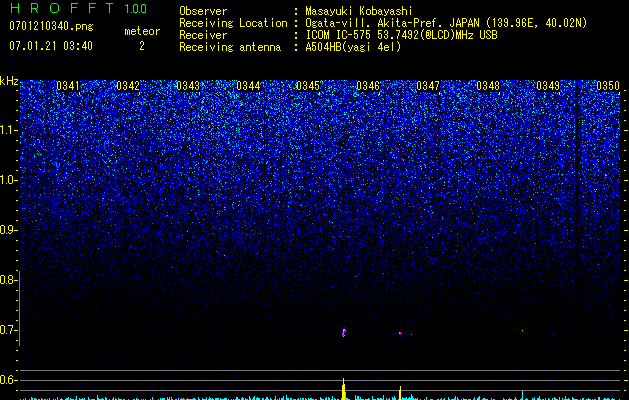Click the 0348 time marker
Screen dimensions: 629x400
coord(488,86)
